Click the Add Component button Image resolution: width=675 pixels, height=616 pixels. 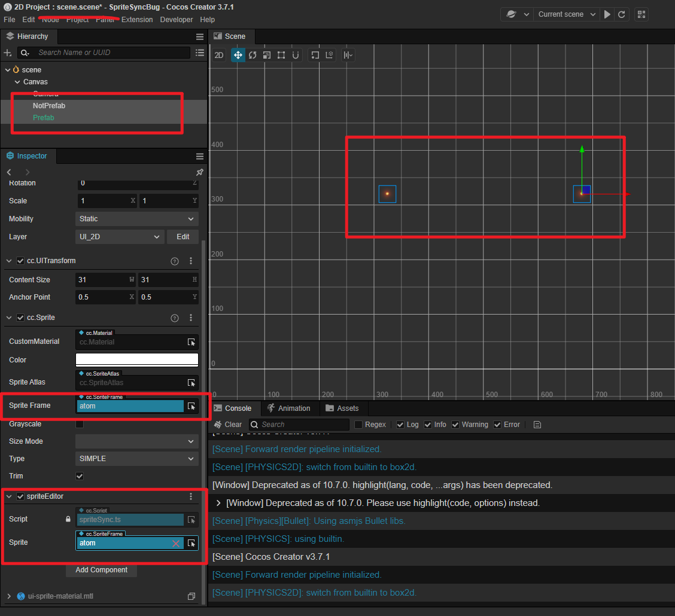(101, 570)
